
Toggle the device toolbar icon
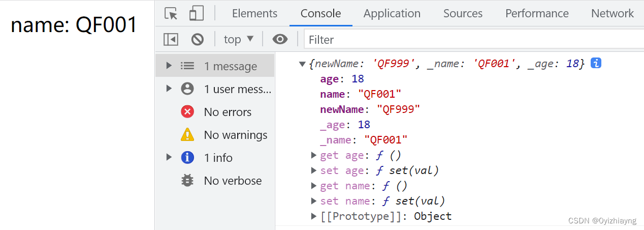click(x=197, y=13)
